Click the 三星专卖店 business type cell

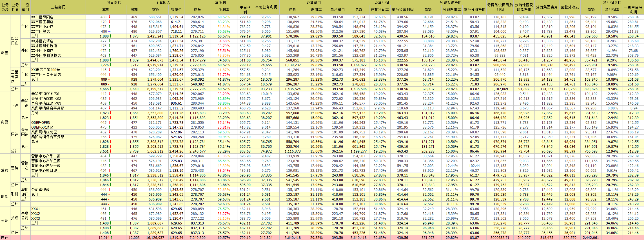15,77
